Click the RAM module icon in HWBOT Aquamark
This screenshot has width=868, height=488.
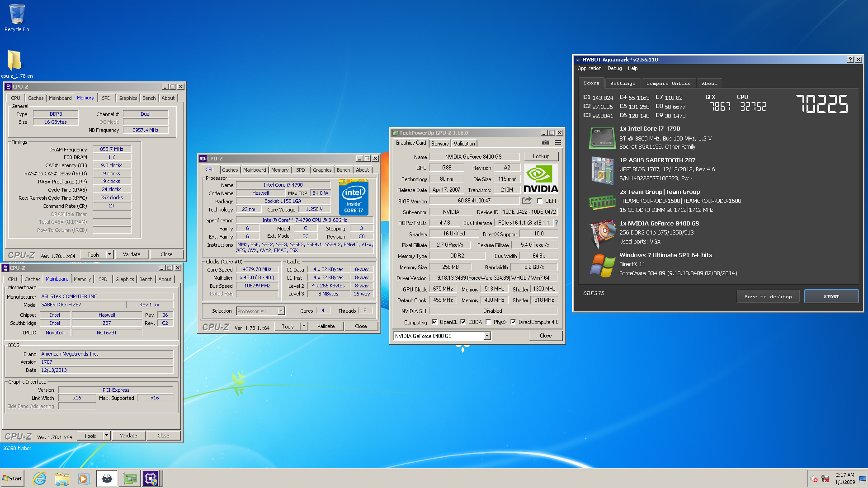(602, 202)
